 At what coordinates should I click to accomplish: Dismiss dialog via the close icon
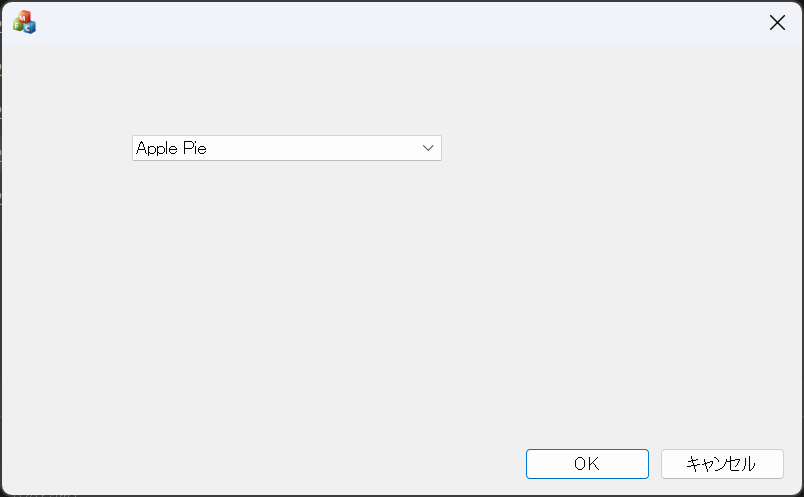(x=777, y=23)
